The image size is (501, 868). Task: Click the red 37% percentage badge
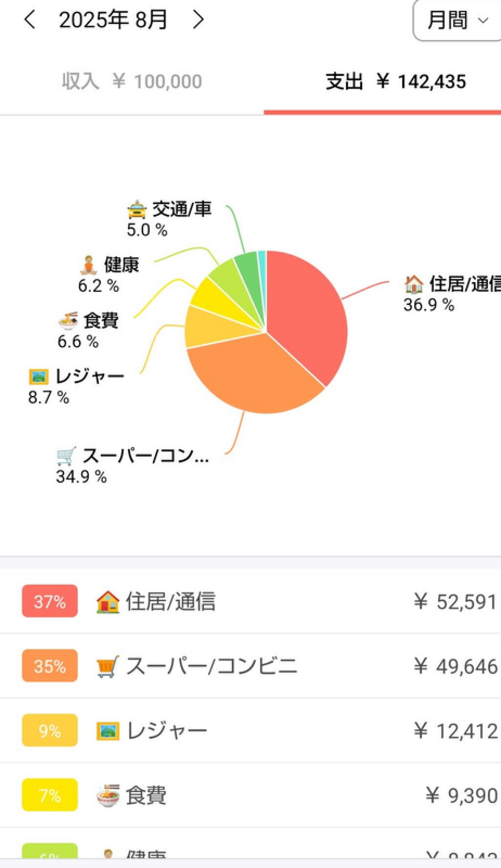(x=50, y=601)
